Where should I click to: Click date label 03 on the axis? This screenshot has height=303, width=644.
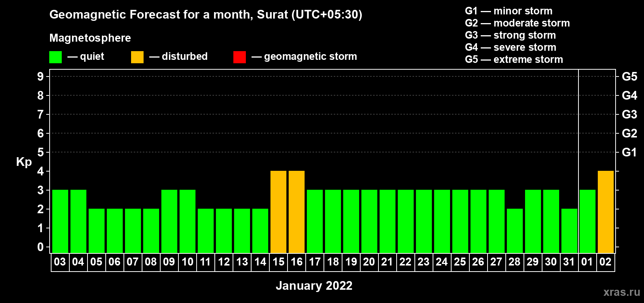[x=60, y=262]
